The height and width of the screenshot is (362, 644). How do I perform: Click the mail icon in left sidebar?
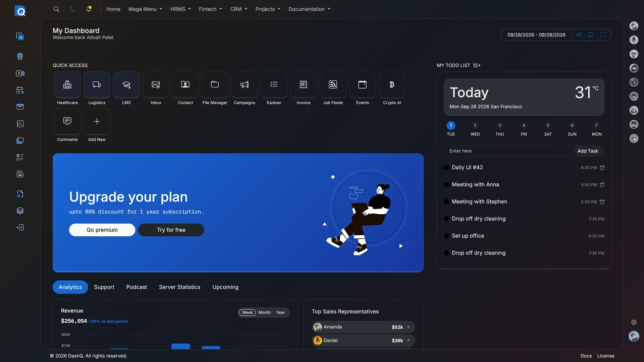pyautogui.click(x=20, y=107)
